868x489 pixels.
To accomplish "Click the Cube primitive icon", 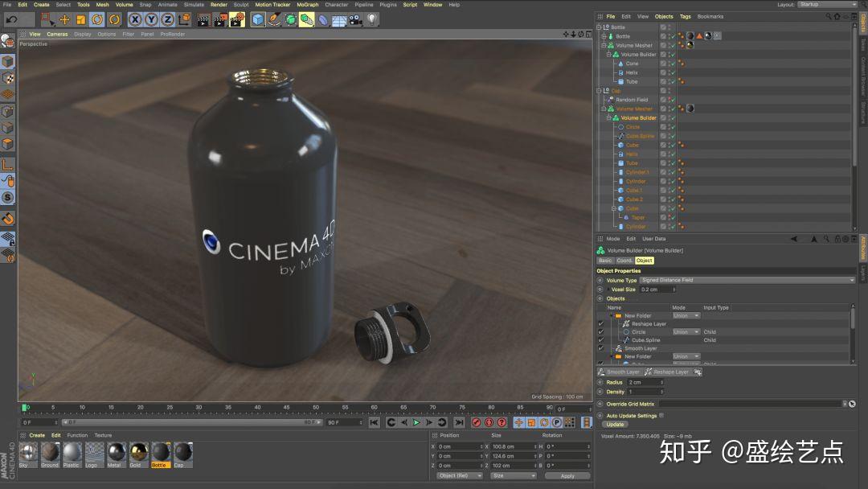I will pos(258,20).
